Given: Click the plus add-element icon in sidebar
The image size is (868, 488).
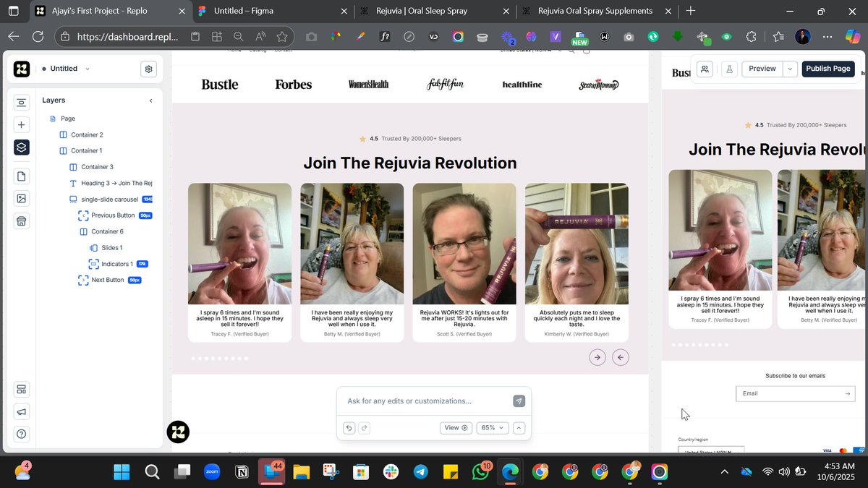Looking at the screenshot, I should 22,125.
